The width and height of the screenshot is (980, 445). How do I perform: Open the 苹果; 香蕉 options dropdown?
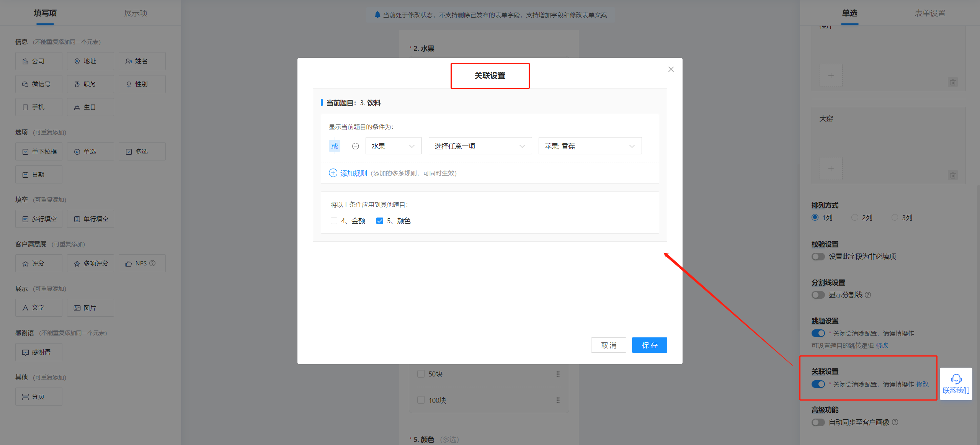click(590, 146)
